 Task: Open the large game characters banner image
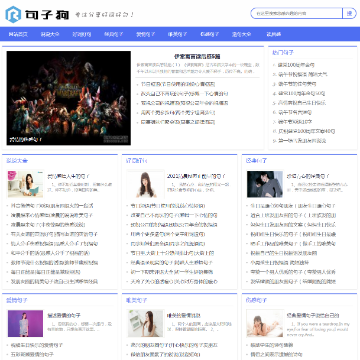click(x=69, y=98)
